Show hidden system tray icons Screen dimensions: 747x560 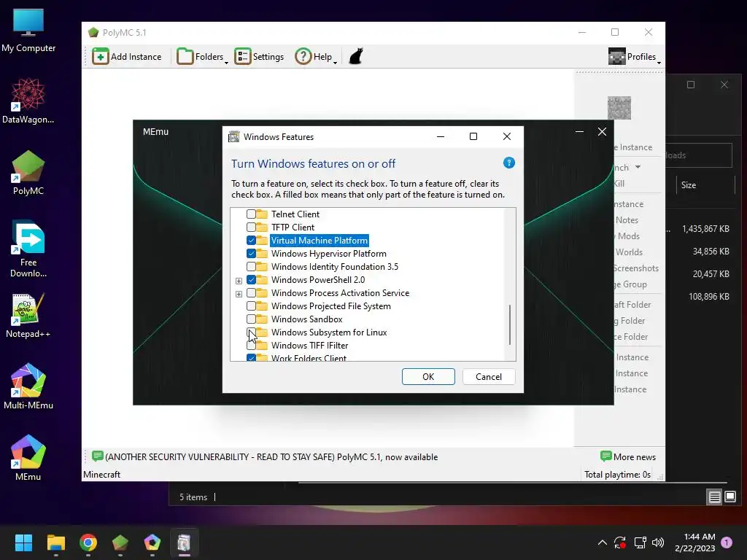point(602,542)
